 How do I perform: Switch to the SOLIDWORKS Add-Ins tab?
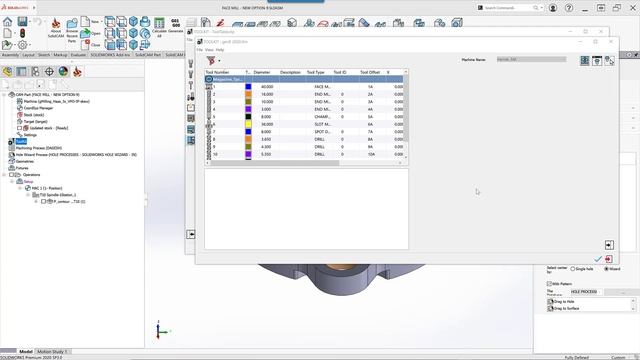[110, 55]
